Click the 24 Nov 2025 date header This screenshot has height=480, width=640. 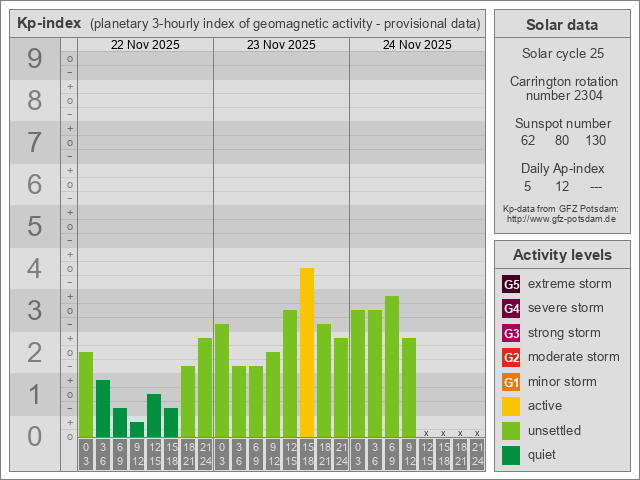point(417,45)
